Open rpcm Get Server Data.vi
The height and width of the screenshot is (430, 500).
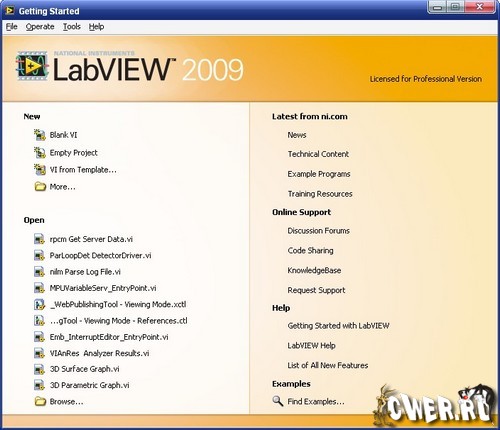point(91,239)
